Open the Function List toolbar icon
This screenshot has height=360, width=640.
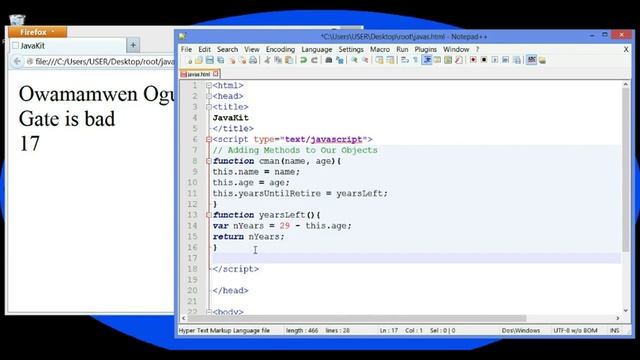459,60
